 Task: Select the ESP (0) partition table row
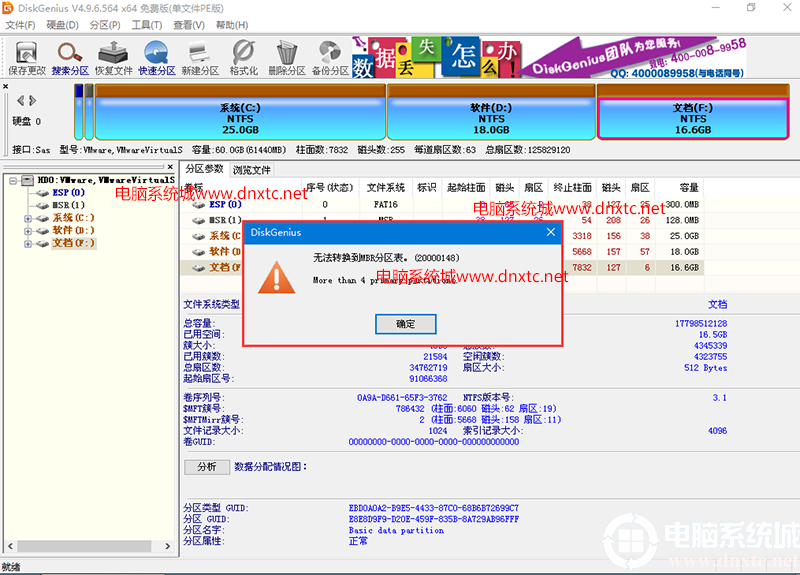[442, 205]
